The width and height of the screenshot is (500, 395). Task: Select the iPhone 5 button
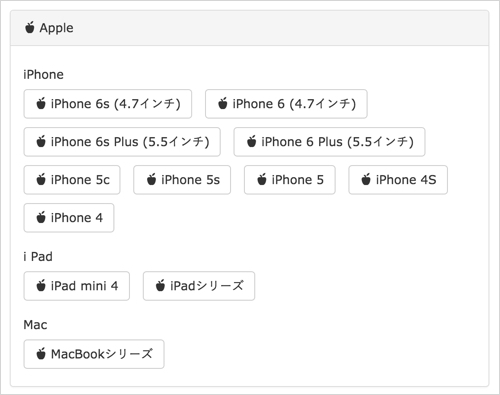tap(290, 180)
